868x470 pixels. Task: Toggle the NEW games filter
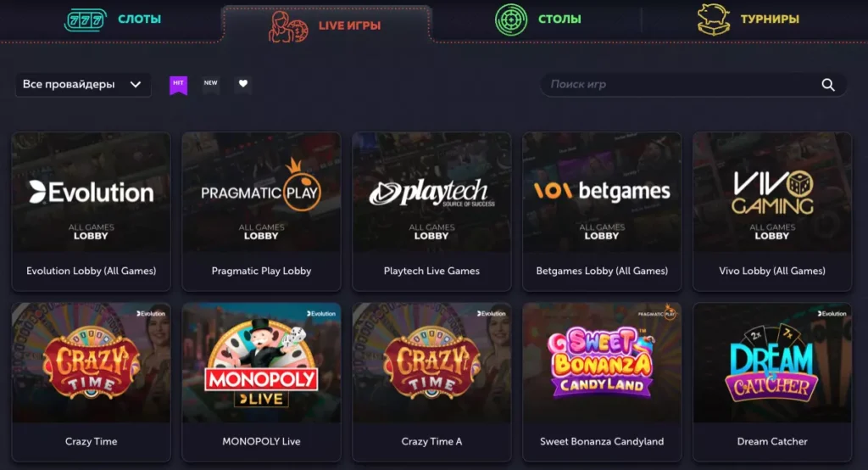[x=210, y=84]
